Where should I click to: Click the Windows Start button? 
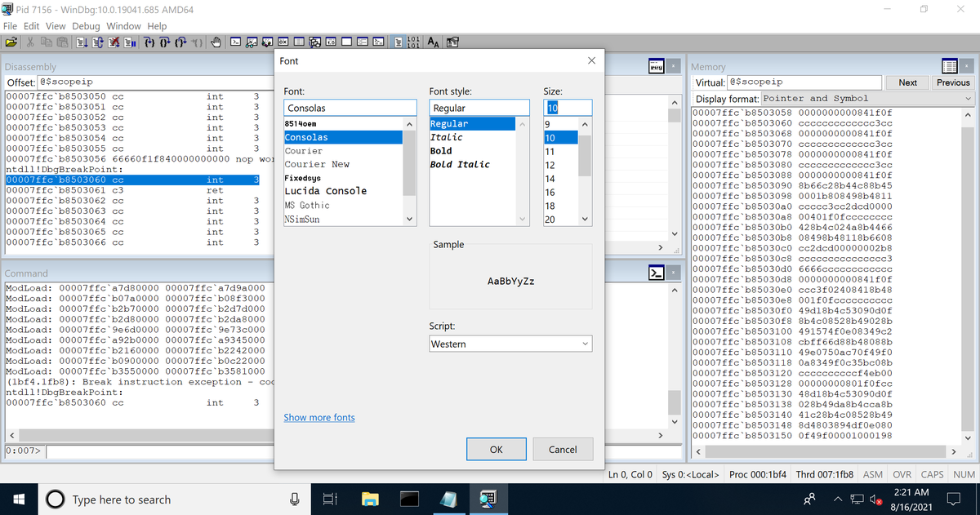19,499
